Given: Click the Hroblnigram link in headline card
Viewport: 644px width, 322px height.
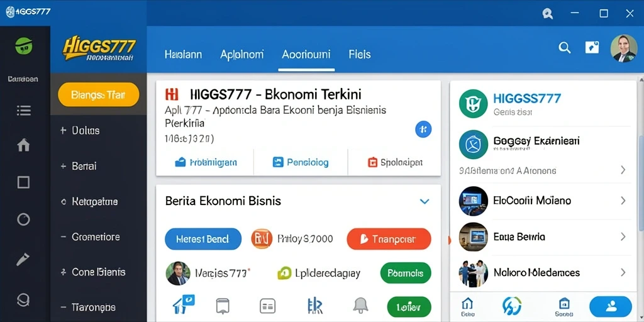Looking at the screenshot, I should (x=206, y=162).
